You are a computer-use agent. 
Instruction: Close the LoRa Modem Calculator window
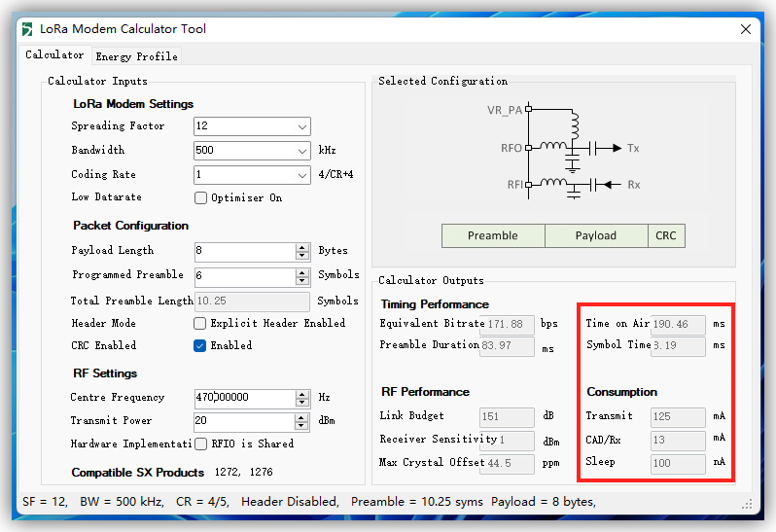coord(746,29)
